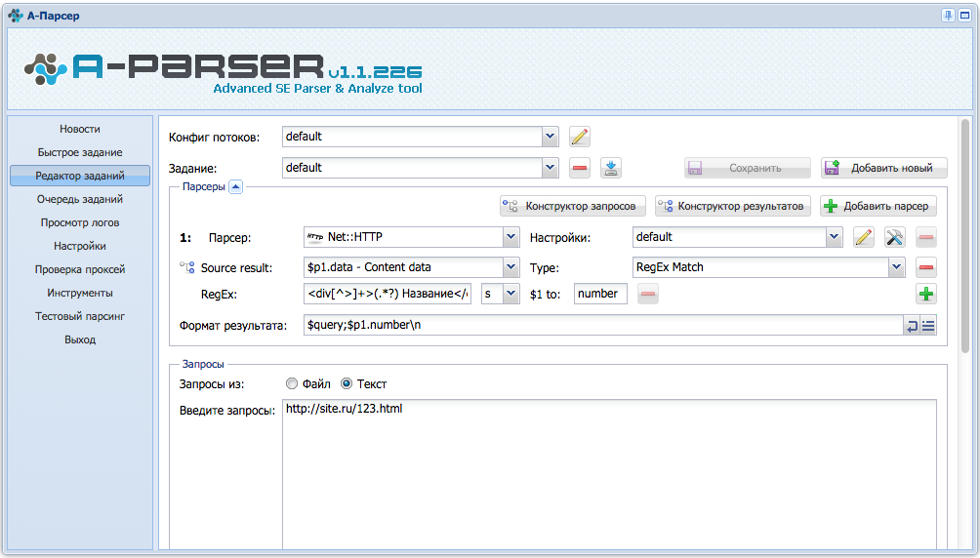This screenshot has width=980, height=558.
Task: Remove result builder row next to Type
Action: tap(925, 267)
